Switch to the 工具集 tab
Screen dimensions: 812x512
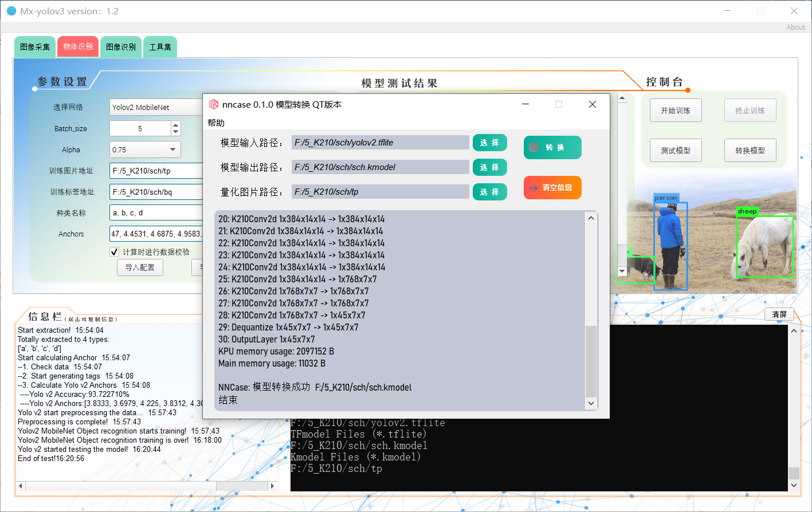160,46
